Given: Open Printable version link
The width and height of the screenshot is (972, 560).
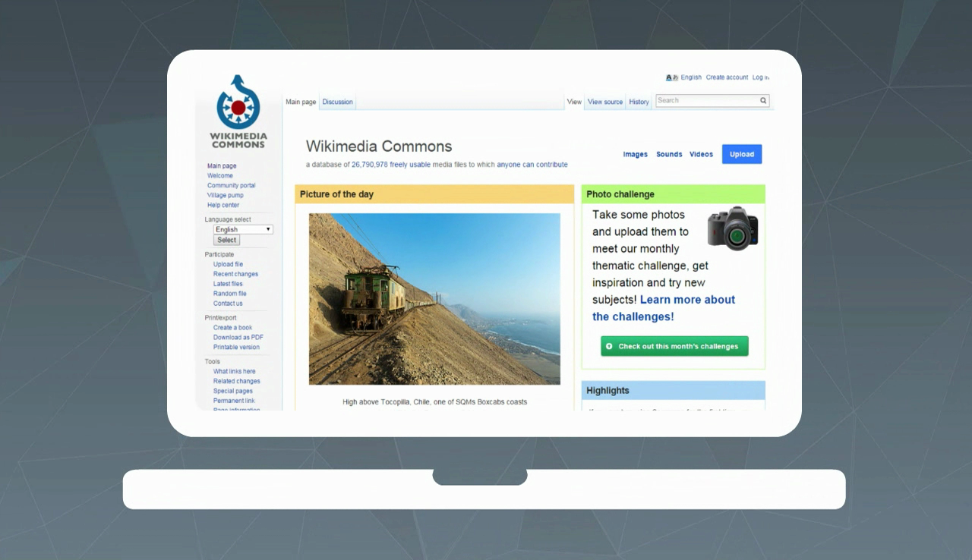Looking at the screenshot, I should (236, 347).
